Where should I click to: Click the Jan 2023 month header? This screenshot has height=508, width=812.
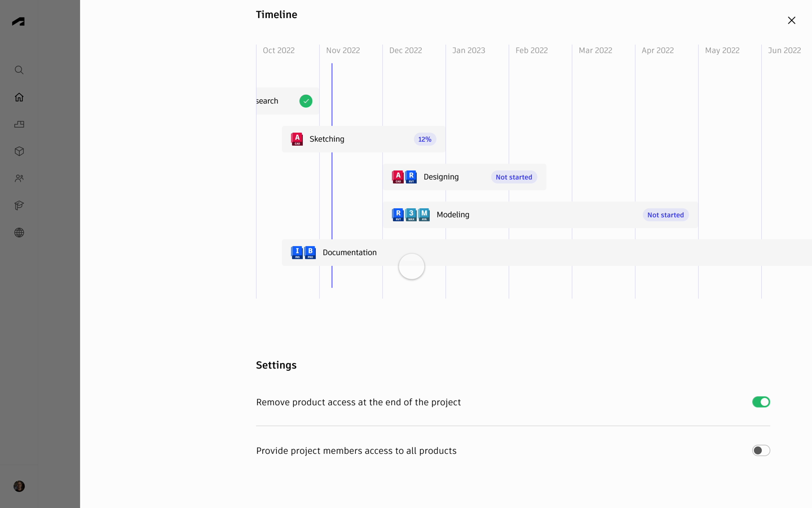[x=469, y=50]
